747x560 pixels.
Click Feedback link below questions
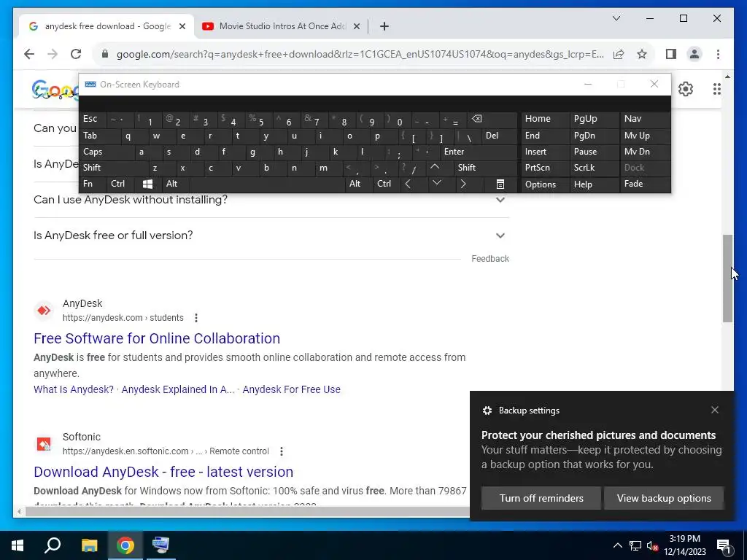coord(490,259)
